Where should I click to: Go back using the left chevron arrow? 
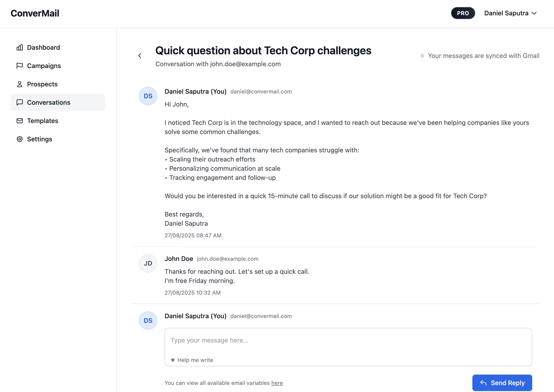click(x=140, y=56)
